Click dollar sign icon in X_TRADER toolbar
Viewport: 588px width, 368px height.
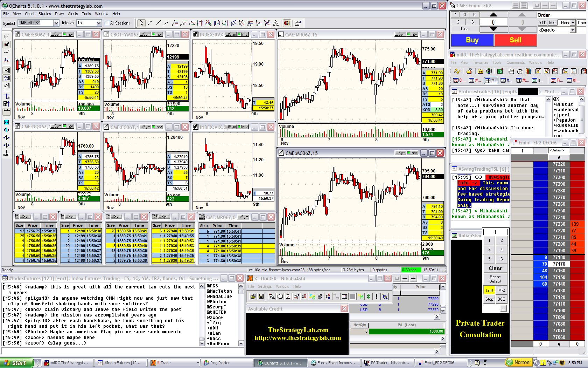[x=368, y=297]
